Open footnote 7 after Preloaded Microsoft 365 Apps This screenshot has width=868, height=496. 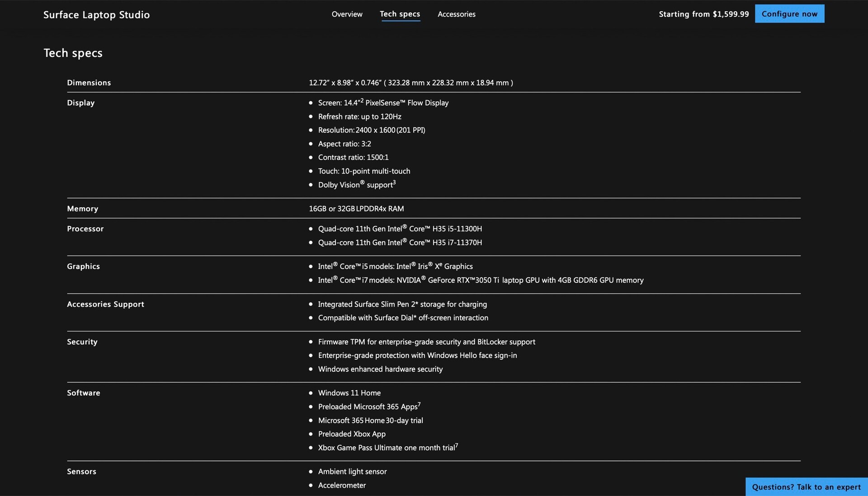[419, 404]
